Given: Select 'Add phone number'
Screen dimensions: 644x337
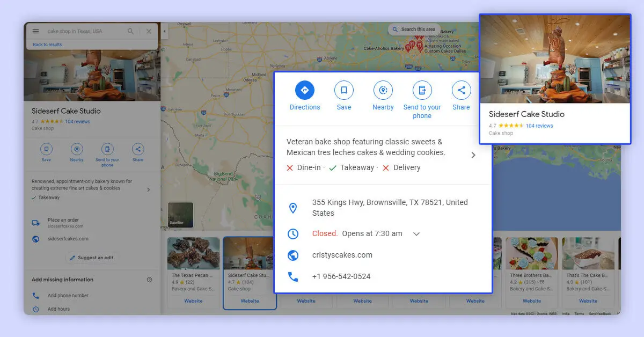Looking at the screenshot, I should (x=68, y=296).
